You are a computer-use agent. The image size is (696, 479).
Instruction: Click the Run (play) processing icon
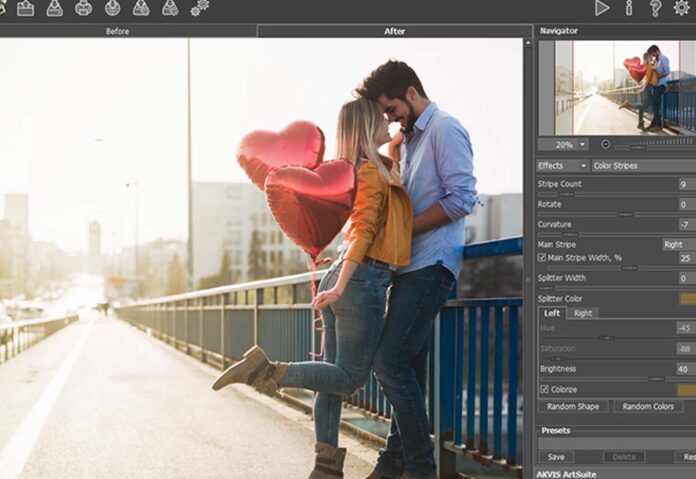pos(602,8)
